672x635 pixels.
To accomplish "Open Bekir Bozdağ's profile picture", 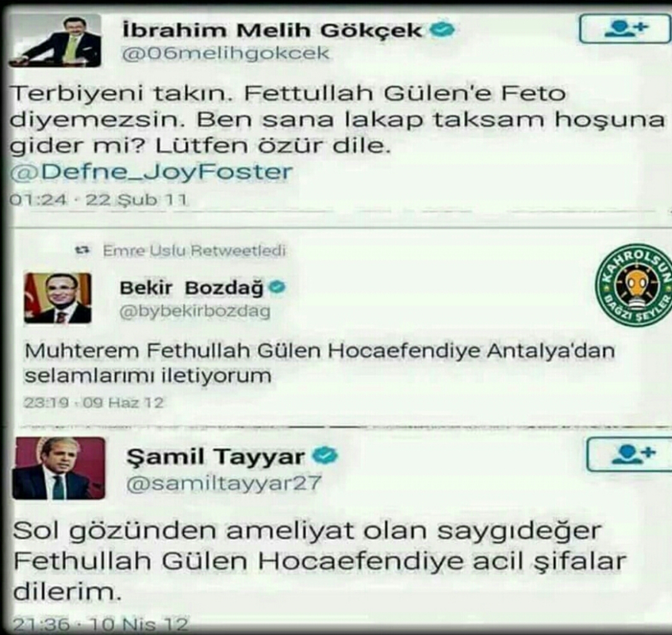I will [x=58, y=298].
